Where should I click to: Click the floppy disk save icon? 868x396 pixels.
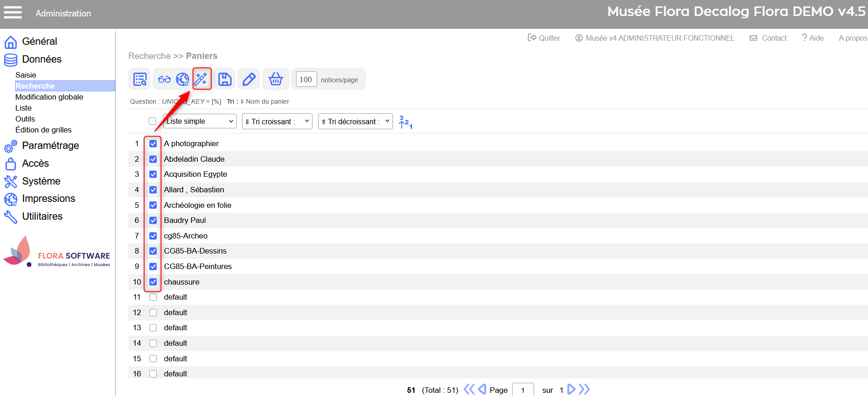tap(224, 79)
